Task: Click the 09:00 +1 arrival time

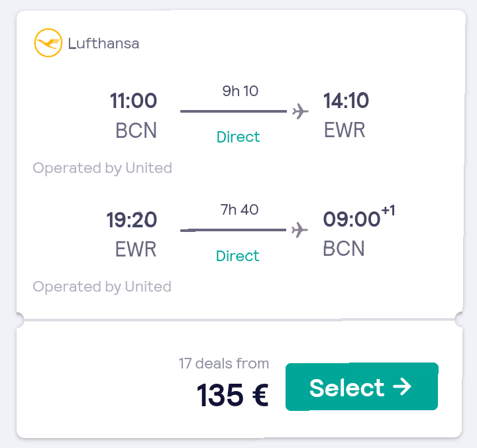Action: (359, 217)
